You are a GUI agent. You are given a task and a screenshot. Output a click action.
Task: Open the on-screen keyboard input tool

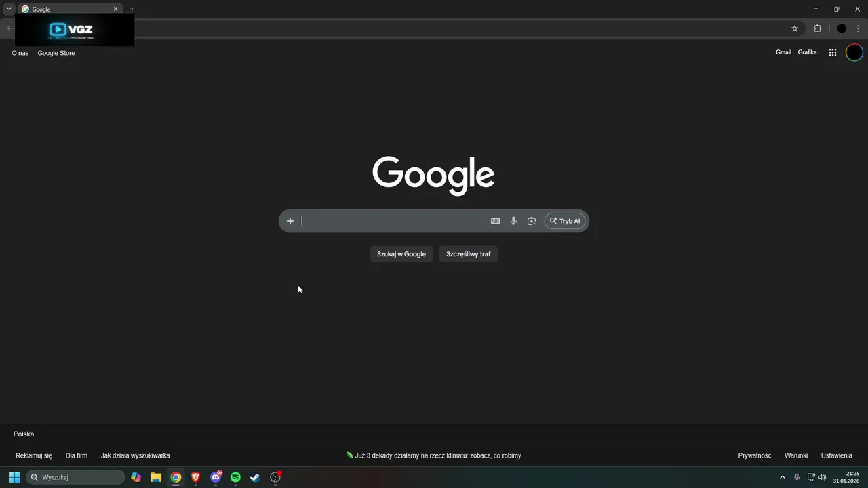pos(496,221)
